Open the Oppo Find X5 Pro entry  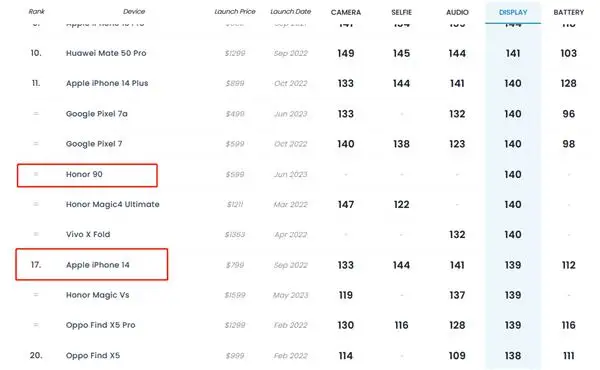coord(100,325)
